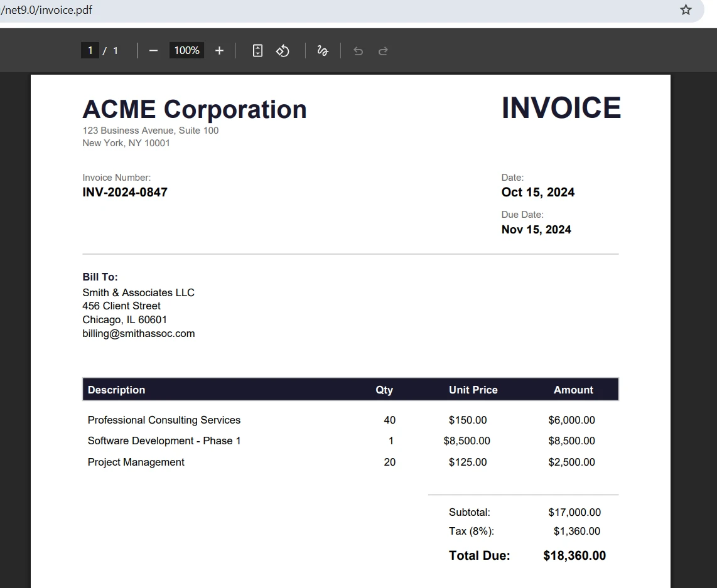Click the billing@smithassoc.com email address

pyautogui.click(x=139, y=334)
